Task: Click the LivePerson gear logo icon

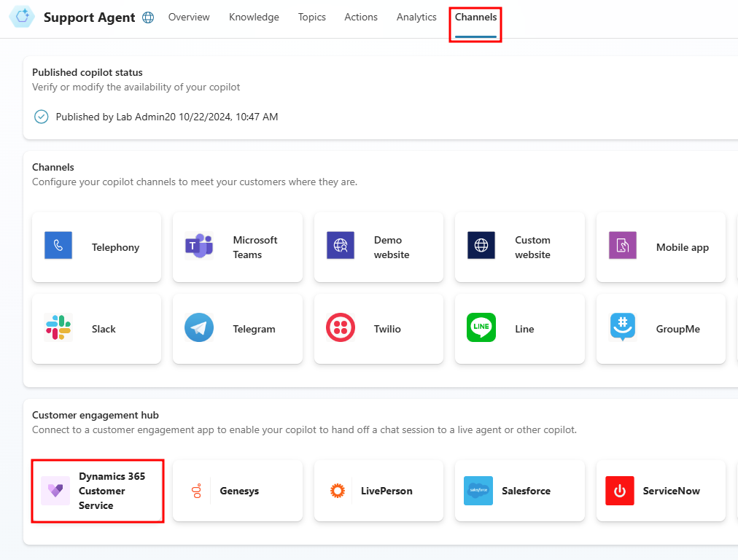Action: (x=338, y=491)
